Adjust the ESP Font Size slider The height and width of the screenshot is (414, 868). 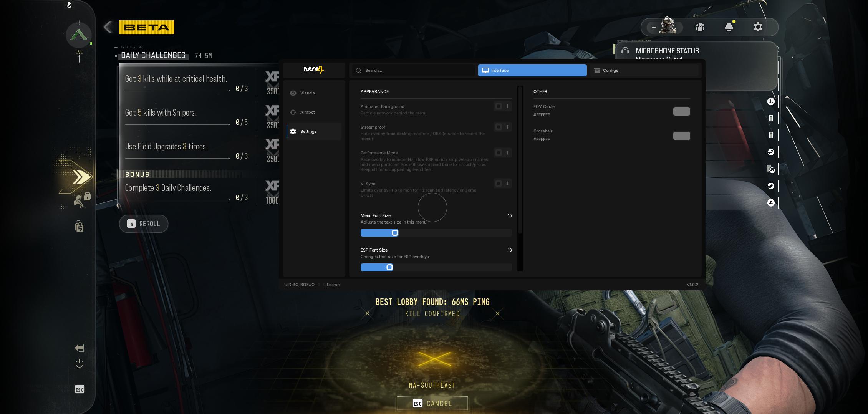[436, 267]
